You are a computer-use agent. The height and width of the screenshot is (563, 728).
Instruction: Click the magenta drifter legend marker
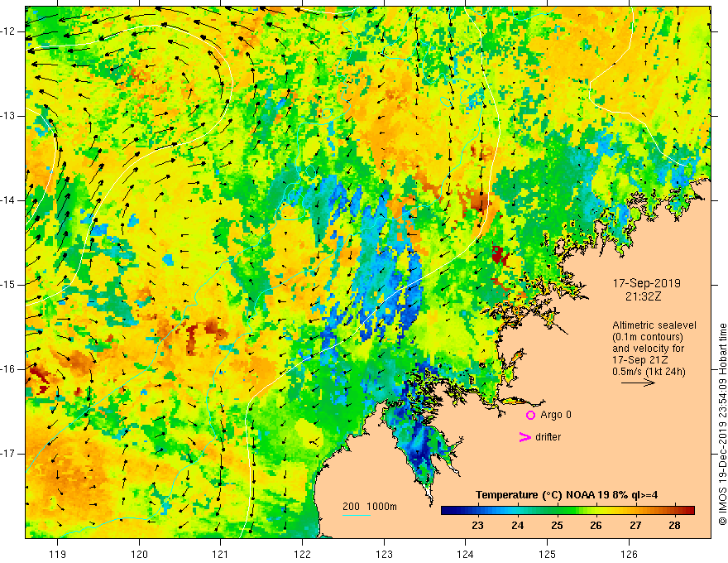(524, 437)
